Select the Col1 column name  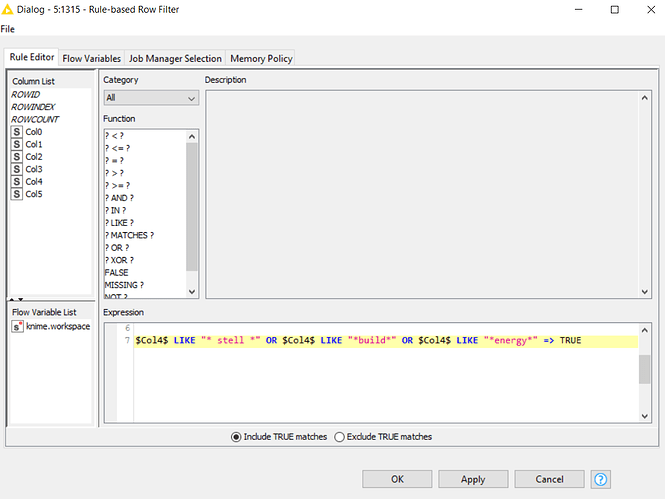click(x=34, y=144)
